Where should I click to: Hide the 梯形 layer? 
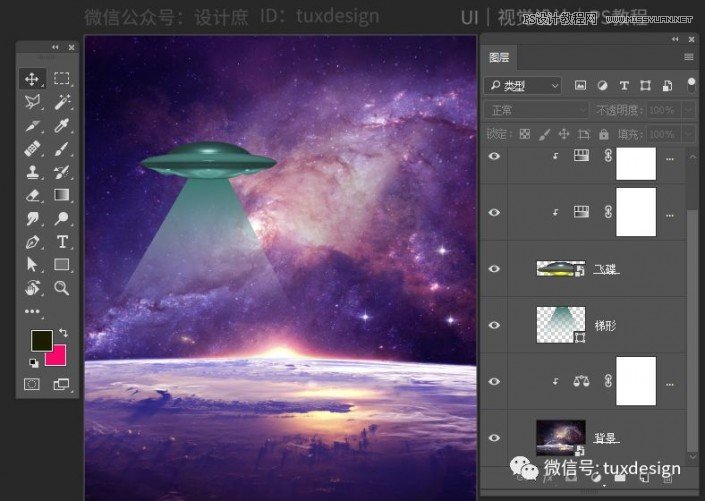(494, 325)
